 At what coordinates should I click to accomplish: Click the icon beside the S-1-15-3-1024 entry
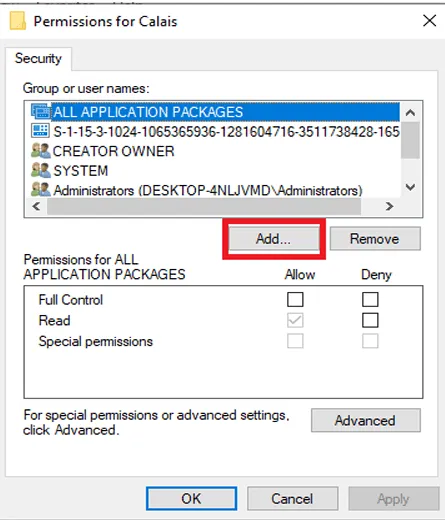tap(40, 131)
